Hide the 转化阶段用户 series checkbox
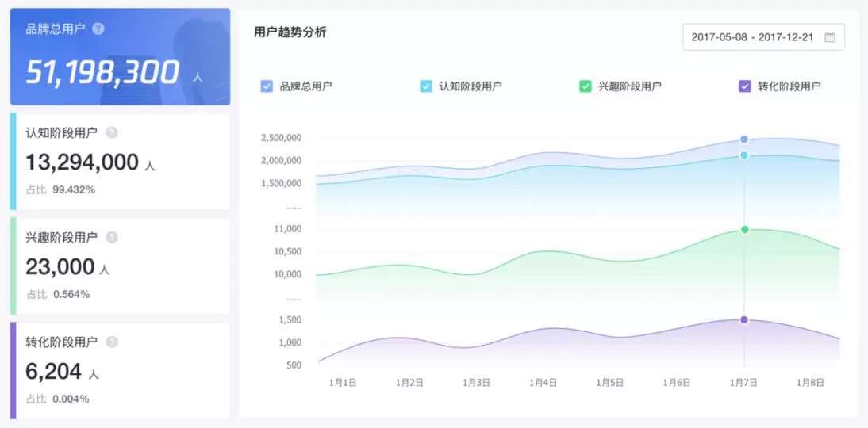 [x=744, y=86]
